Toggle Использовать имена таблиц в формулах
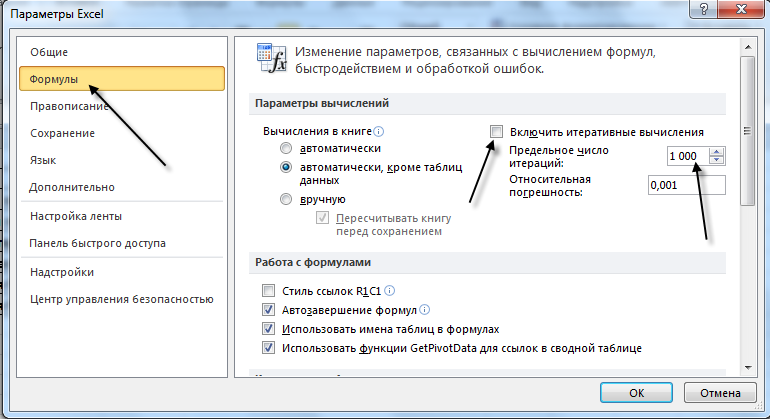 [x=268, y=329]
